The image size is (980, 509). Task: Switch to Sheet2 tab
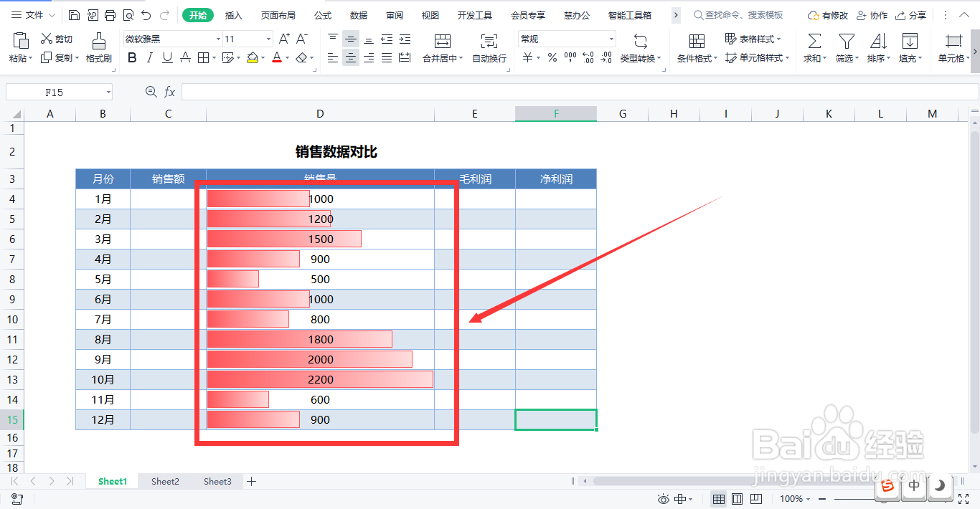[165, 482]
